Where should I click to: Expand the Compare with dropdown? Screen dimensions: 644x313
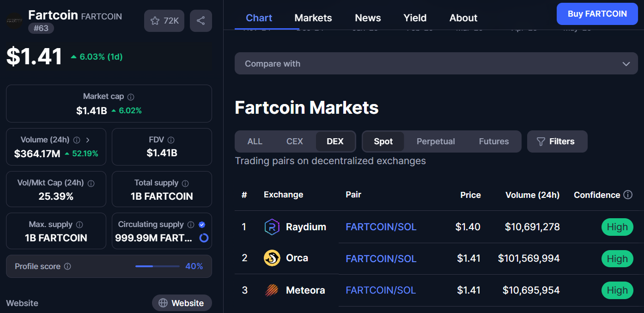pos(436,64)
